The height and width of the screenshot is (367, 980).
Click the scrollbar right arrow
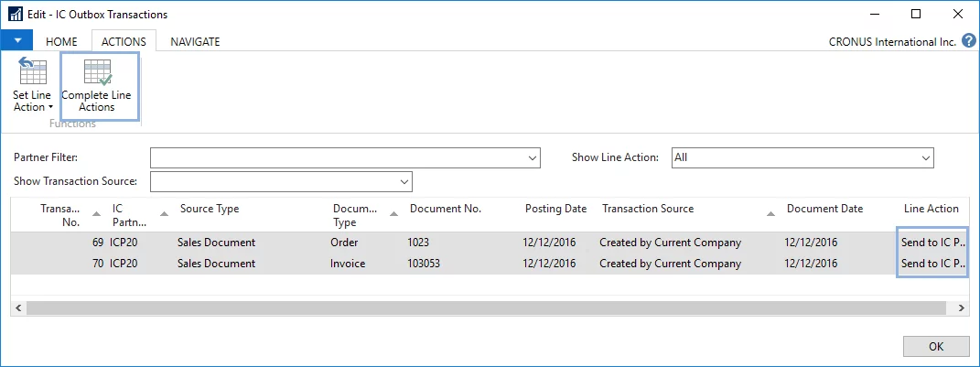click(x=960, y=308)
